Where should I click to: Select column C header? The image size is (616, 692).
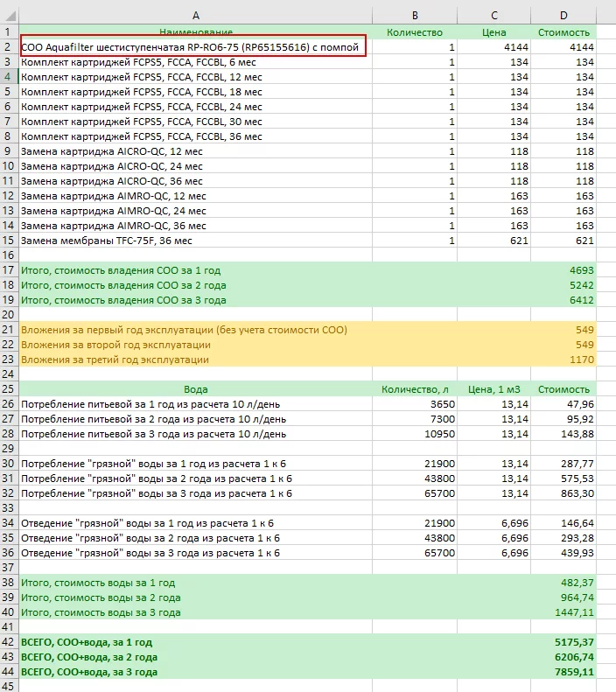click(x=494, y=16)
